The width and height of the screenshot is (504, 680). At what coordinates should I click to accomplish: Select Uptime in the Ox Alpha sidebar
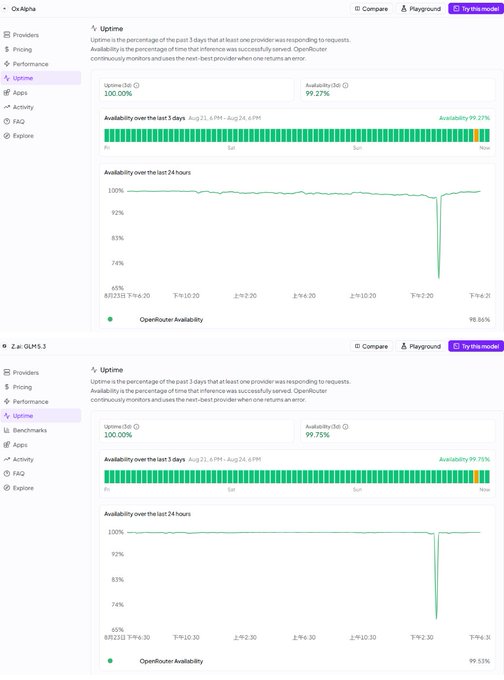41,78
